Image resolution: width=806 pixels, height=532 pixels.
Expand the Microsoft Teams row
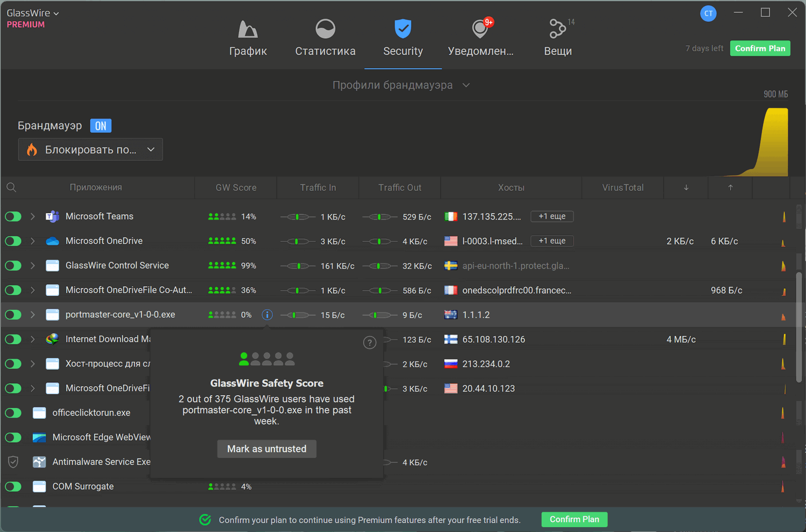33,216
